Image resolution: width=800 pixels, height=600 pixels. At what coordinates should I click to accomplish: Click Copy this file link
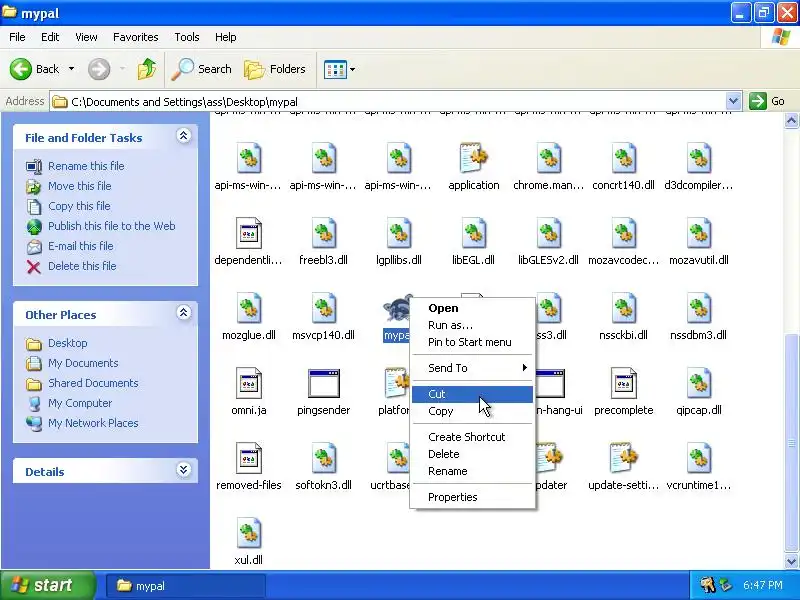[x=79, y=206]
